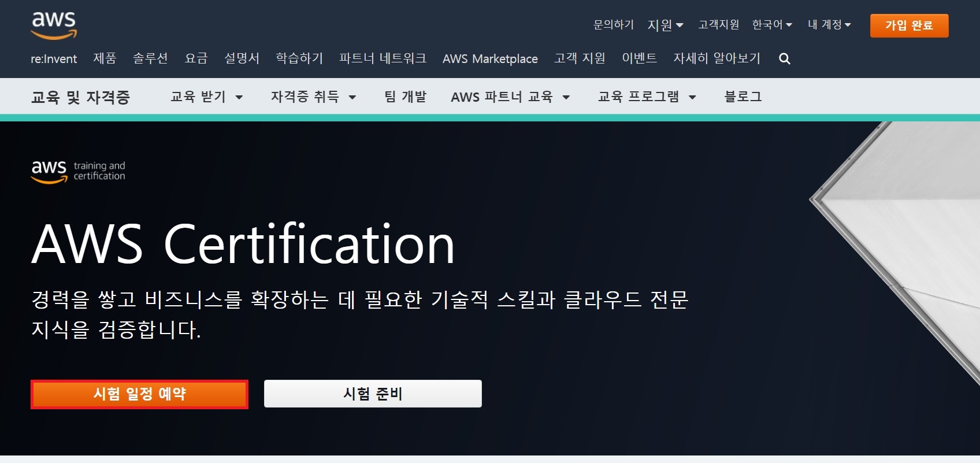Go to the 팀 개발 link
This screenshot has height=463, width=980.
click(x=405, y=97)
